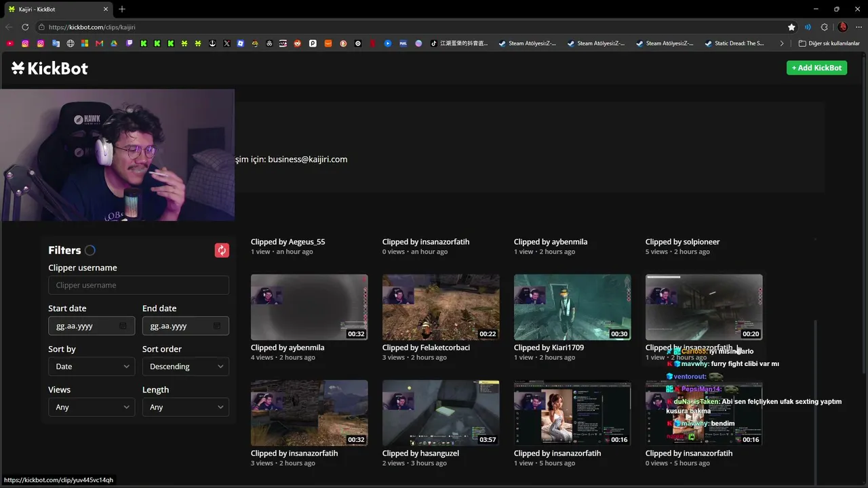Image resolution: width=868 pixels, height=488 pixels.
Task: Open the Start date calendar picker icon
Action: tap(123, 326)
